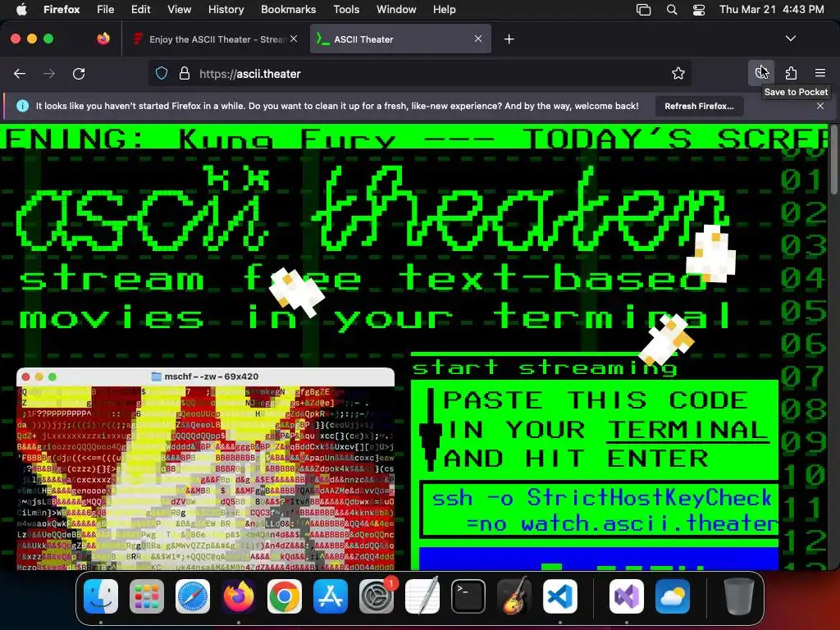The width and height of the screenshot is (840, 630).
Task: Click the Firefox View icon
Action: tap(103, 39)
